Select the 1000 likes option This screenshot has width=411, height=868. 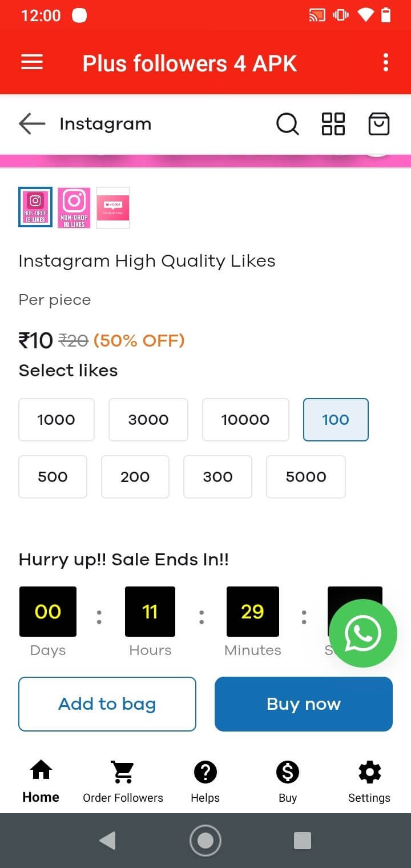tap(57, 420)
